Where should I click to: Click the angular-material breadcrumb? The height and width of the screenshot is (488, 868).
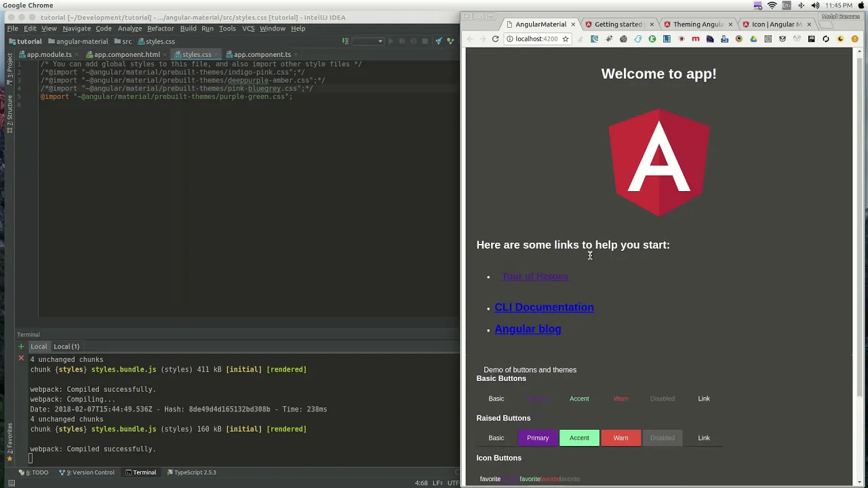pos(78,41)
